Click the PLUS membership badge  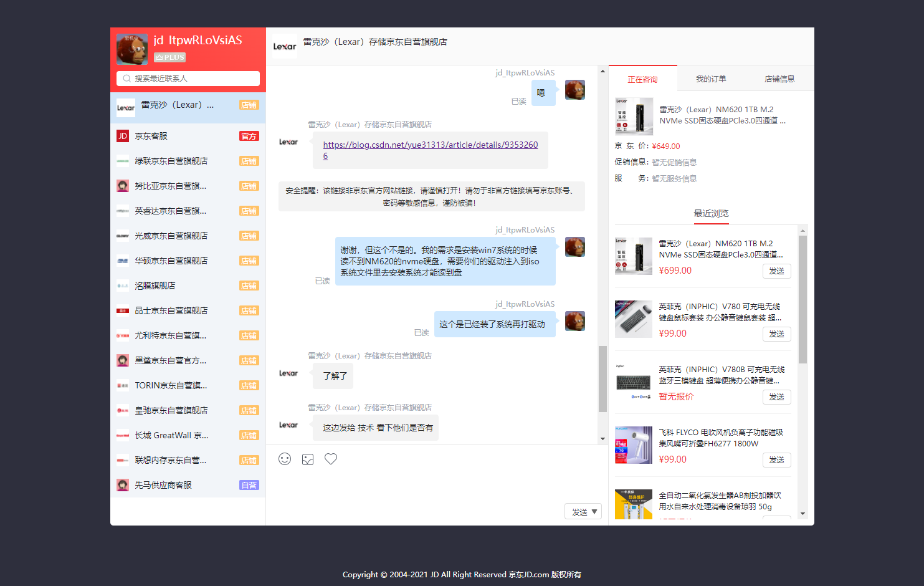click(170, 57)
